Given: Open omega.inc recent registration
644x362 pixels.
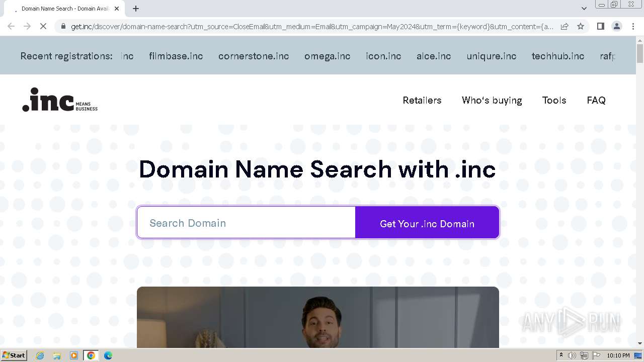Looking at the screenshot, I should click(x=327, y=56).
